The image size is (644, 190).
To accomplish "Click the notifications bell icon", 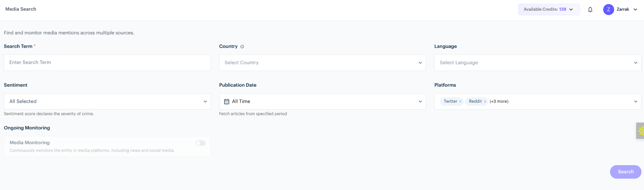I will pos(590,9).
